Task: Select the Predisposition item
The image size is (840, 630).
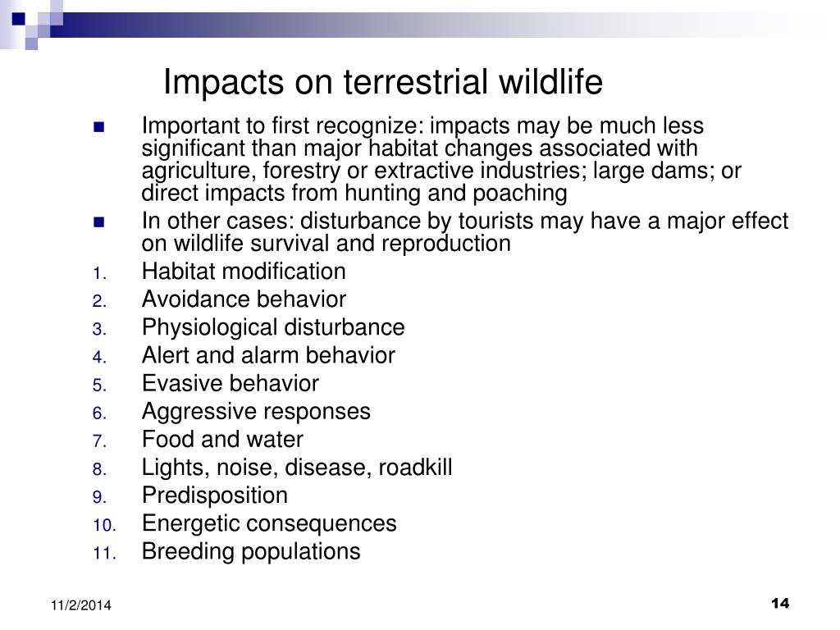Action: click(215, 495)
